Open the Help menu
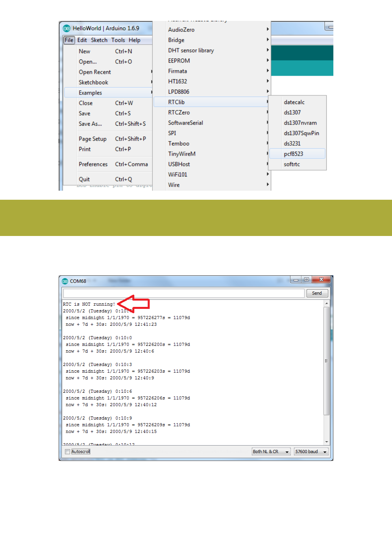 pyautogui.click(x=135, y=40)
